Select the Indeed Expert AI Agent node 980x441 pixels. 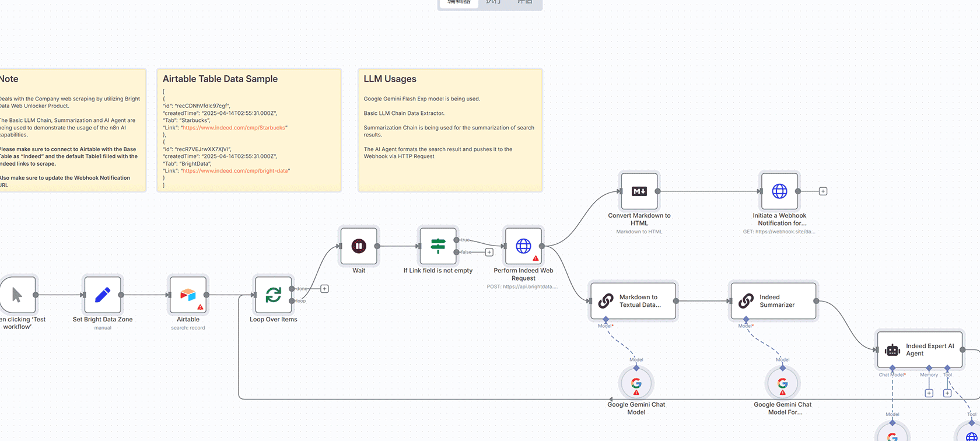[x=919, y=350]
